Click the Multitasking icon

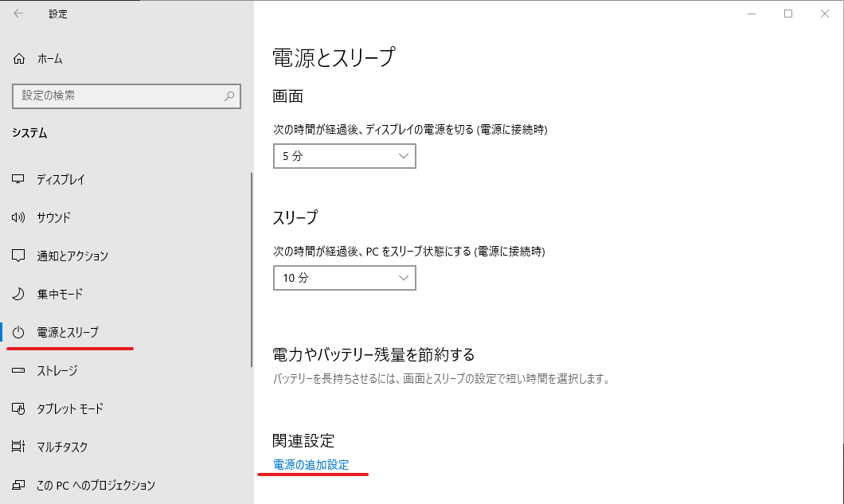[18, 447]
